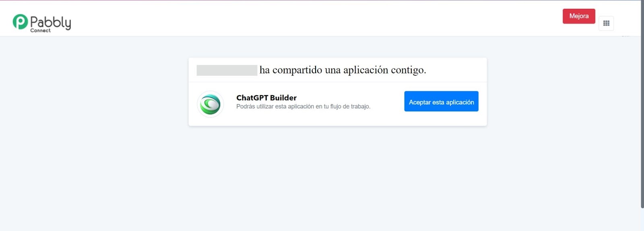Click the page vertical scrollbar

pos(642,104)
